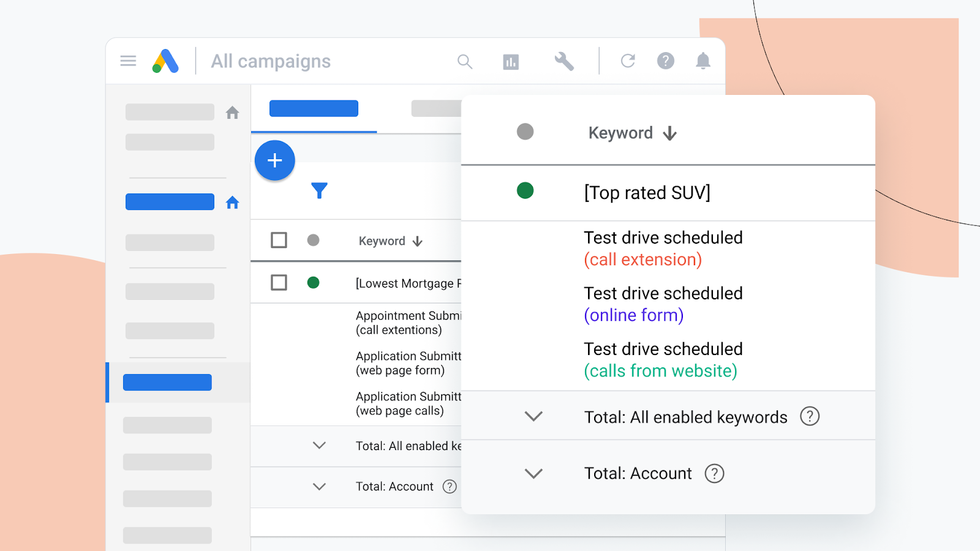Click the green status dot for [Top rated SUV]
Image resolution: width=980 pixels, height=551 pixels.
click(x=525, y=190)
